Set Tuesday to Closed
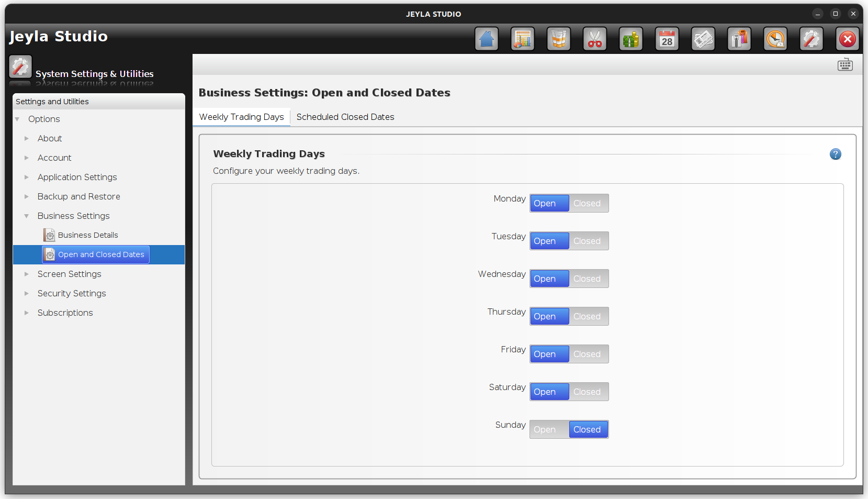The image size is (868, 499). [x=589, y=241]
